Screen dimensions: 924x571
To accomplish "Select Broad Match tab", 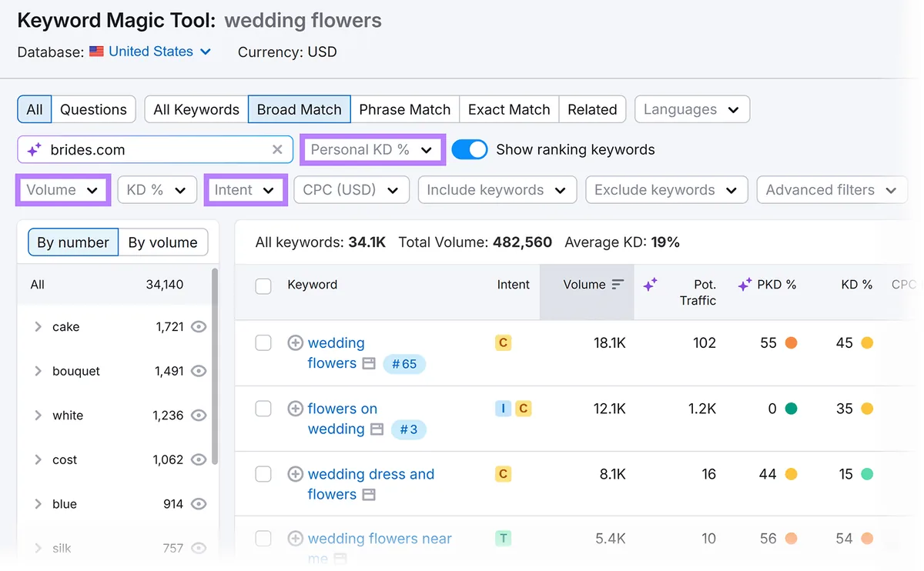I will (x=300, y=109).
